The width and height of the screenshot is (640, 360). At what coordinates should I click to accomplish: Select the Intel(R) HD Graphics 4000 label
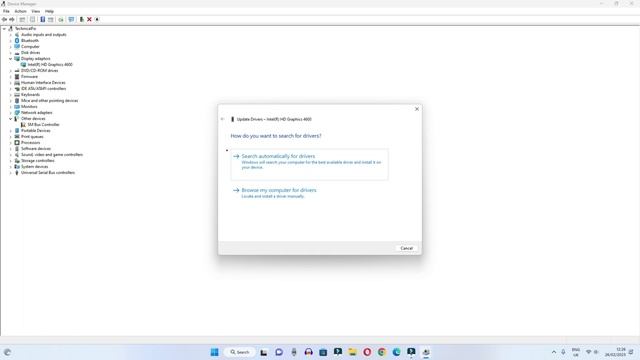50,64
